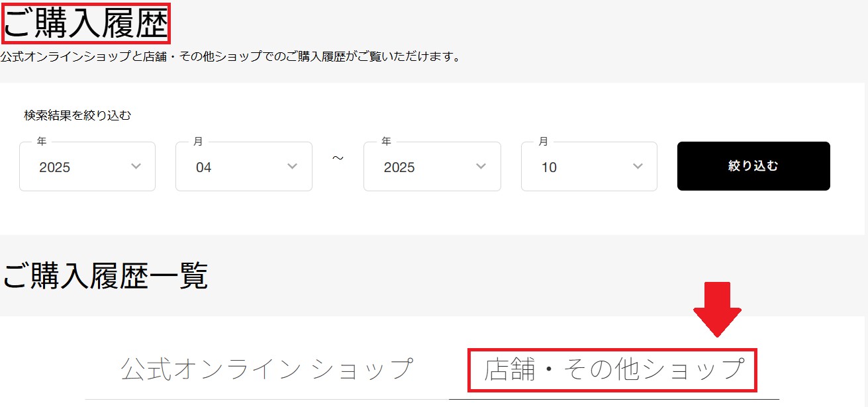
Task: Click the 〜 separator between date ranges
Action: 338,159
